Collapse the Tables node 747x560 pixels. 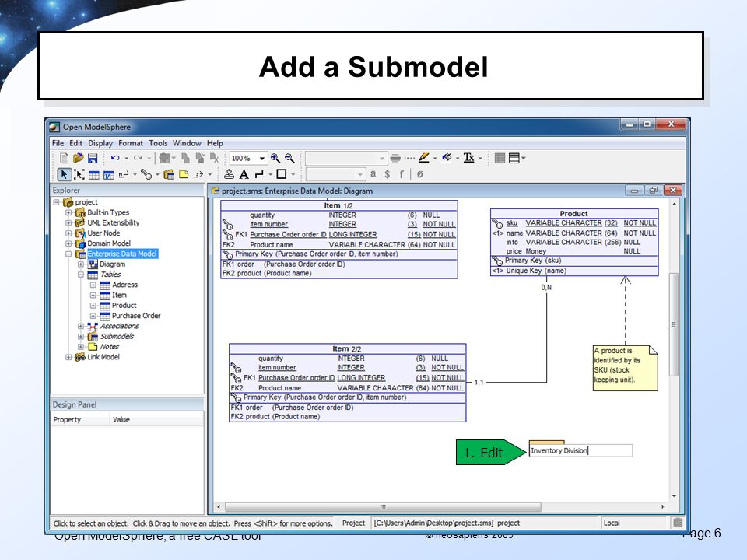81,275
